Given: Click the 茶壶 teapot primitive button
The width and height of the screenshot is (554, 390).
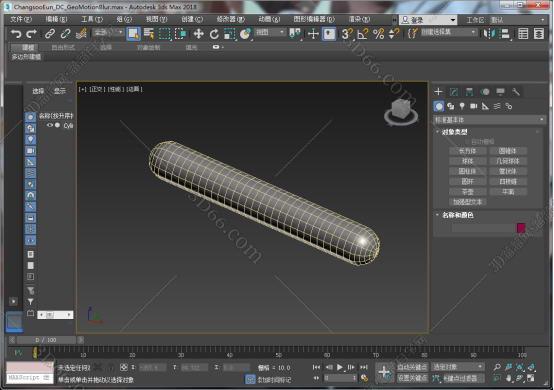Looking at the screenshot, I should pos(467,192).
